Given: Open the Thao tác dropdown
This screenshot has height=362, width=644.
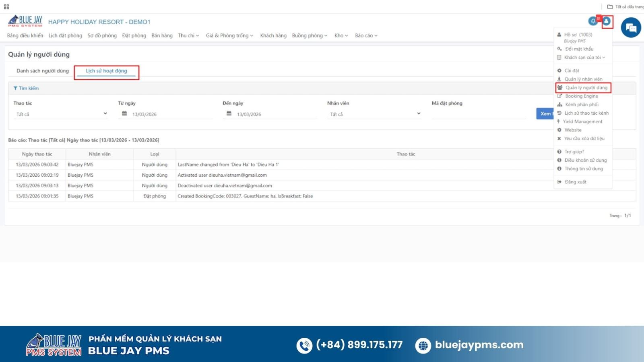Looking at the screenshot, I should click(62, 114).
